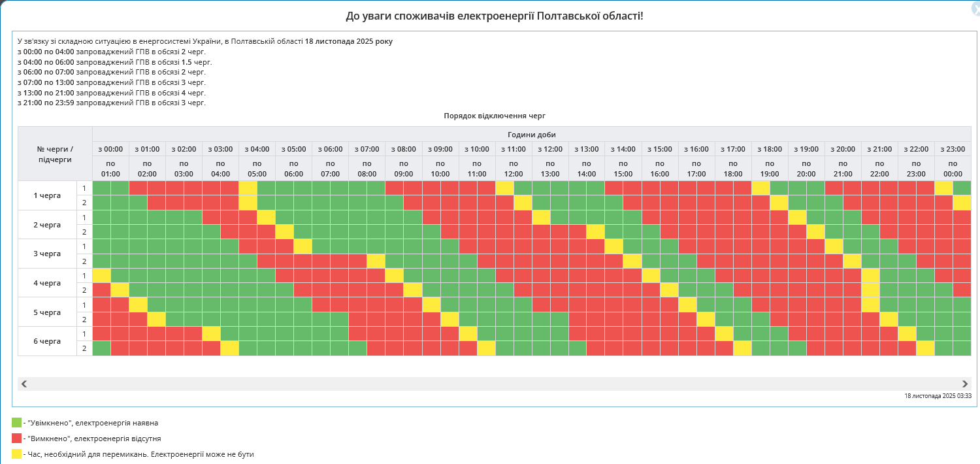The width and height of the screenshot is (980, 464).
Task: Click the "5 черга" row label
Action: 47,312
